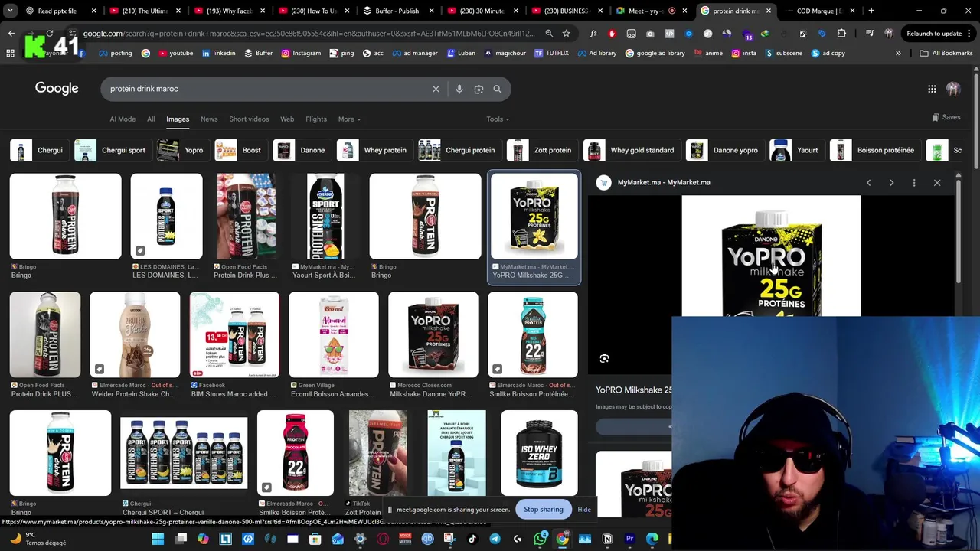This screenshot has height=551, width=980.
Task: Switch to Buffer - Publish tab
Action: coord(397,11)
